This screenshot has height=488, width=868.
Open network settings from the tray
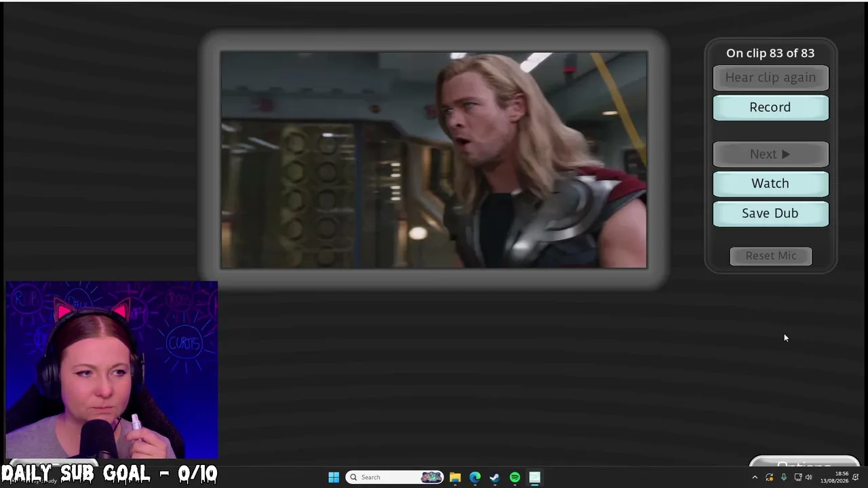pos(797,477)
